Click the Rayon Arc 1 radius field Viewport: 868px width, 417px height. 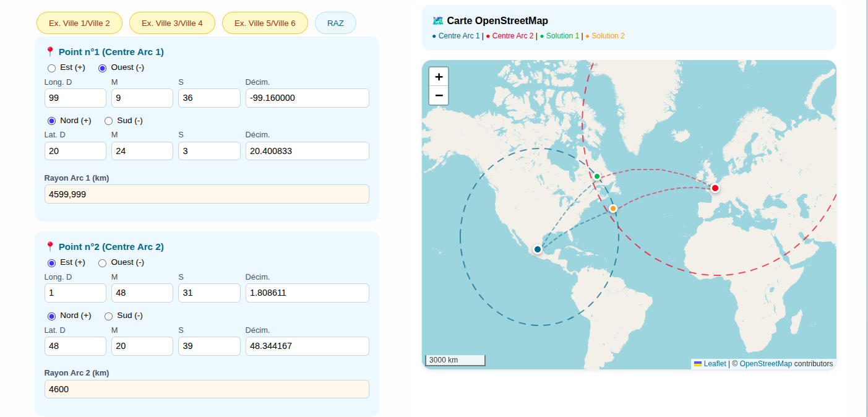click(207, 194)
